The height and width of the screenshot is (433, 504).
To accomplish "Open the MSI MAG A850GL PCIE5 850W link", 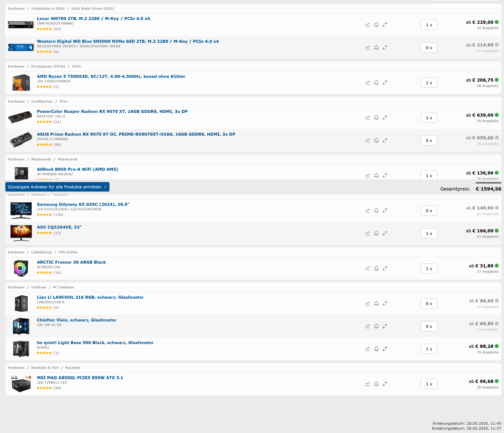I will click(x=80, y=378).
